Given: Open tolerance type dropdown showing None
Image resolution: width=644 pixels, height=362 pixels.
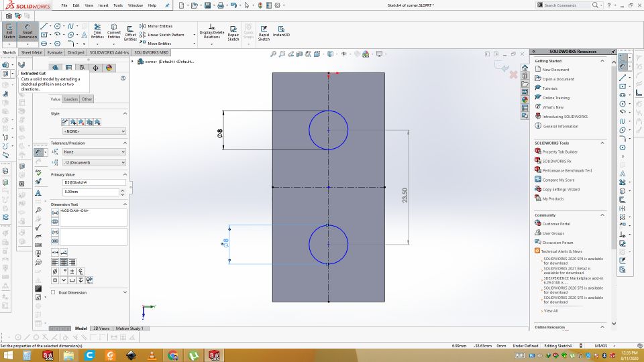Looking at the screenshot, I should (x=94, y=152).
